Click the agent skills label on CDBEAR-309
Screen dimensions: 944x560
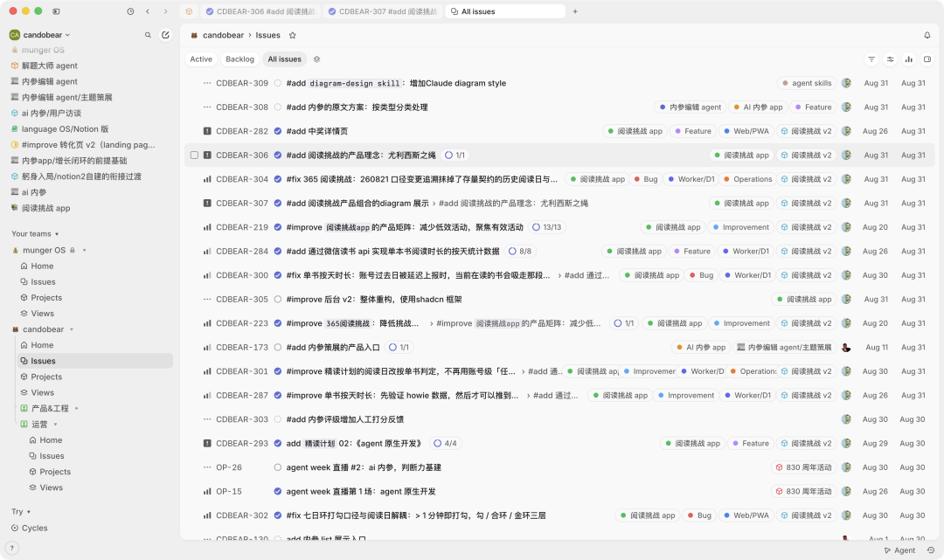tap(806, 83)
